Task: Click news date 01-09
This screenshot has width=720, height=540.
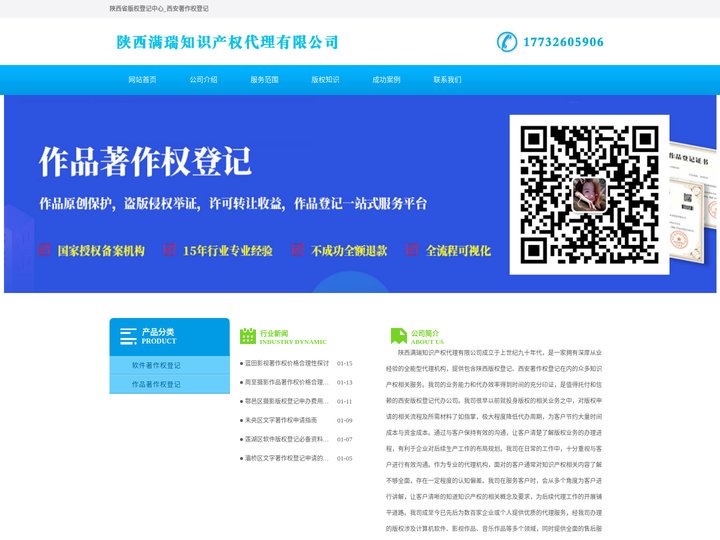Action: click(x=344, y=420)
